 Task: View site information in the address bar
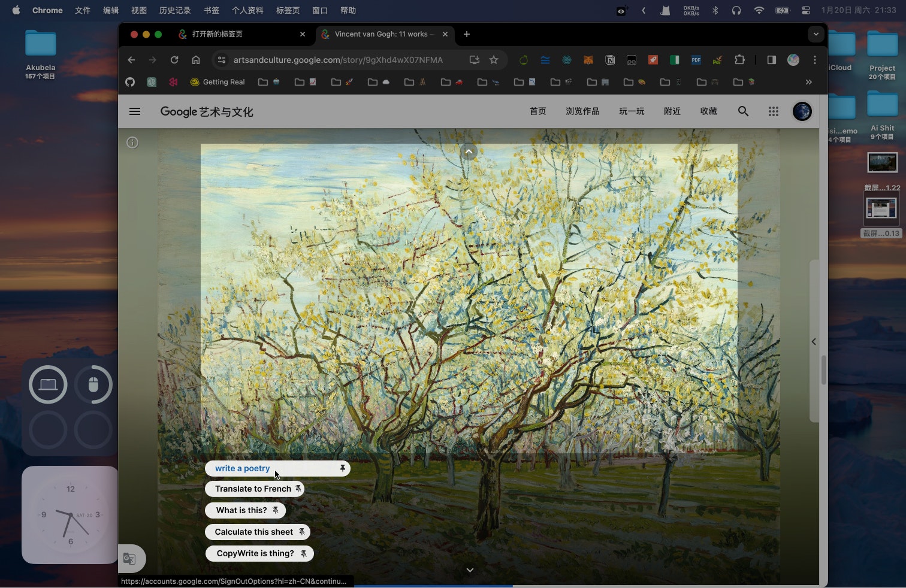point(222,60)
